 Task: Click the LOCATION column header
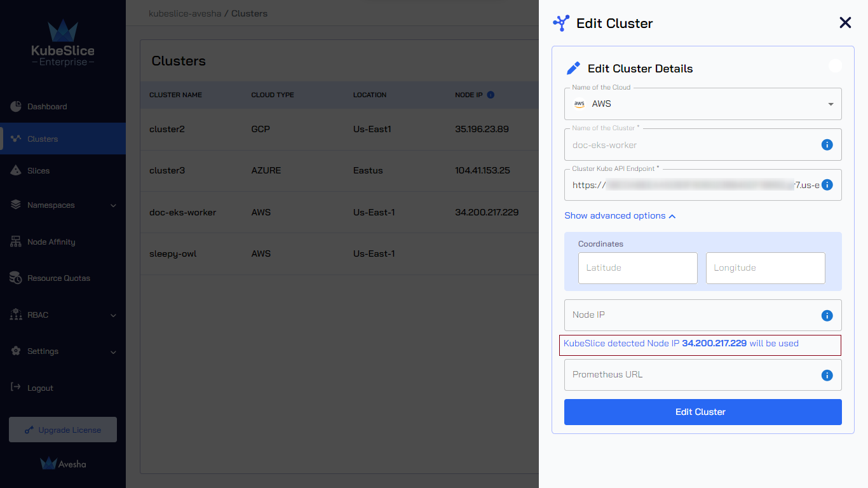(370, 95)
